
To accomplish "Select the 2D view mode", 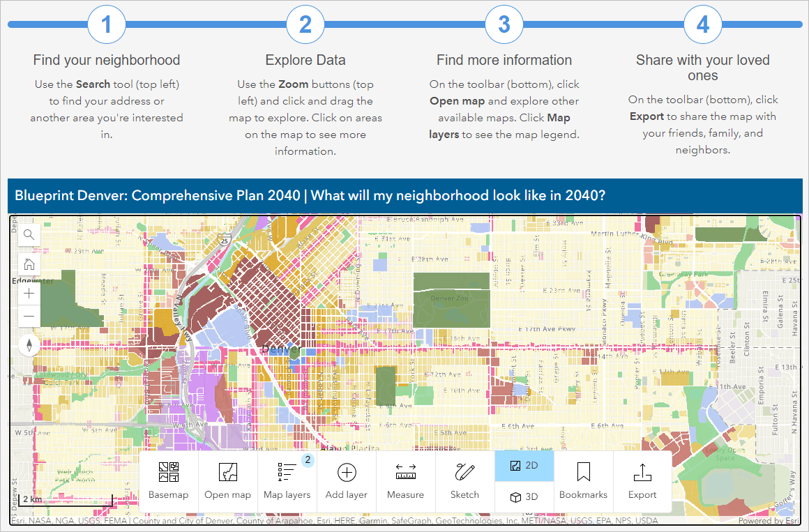I will point(524,466).
